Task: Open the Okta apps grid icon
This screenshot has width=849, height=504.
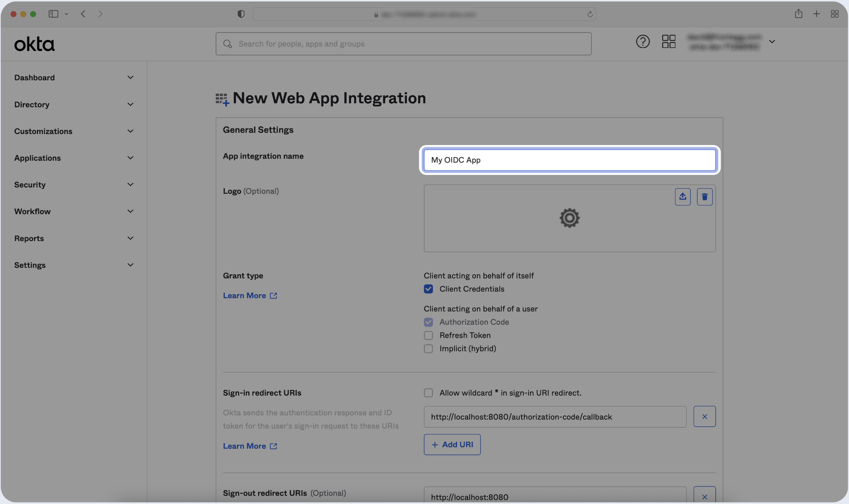Action: click(668, 41)
